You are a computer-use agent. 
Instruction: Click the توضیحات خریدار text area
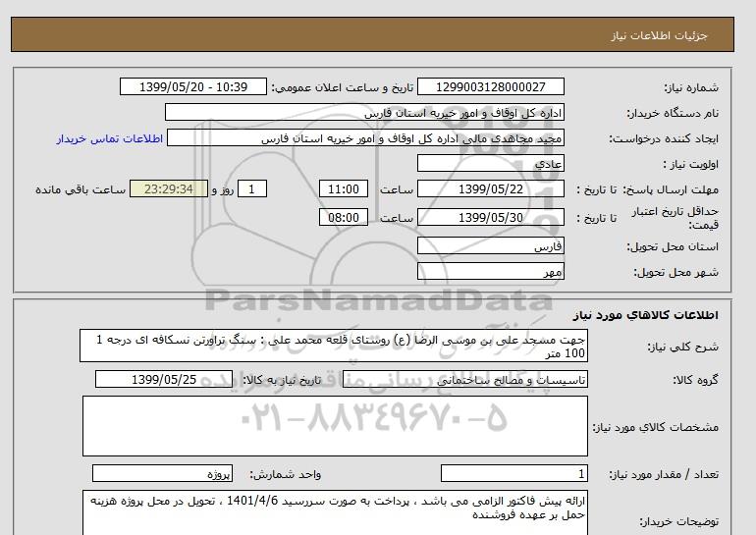335,513
